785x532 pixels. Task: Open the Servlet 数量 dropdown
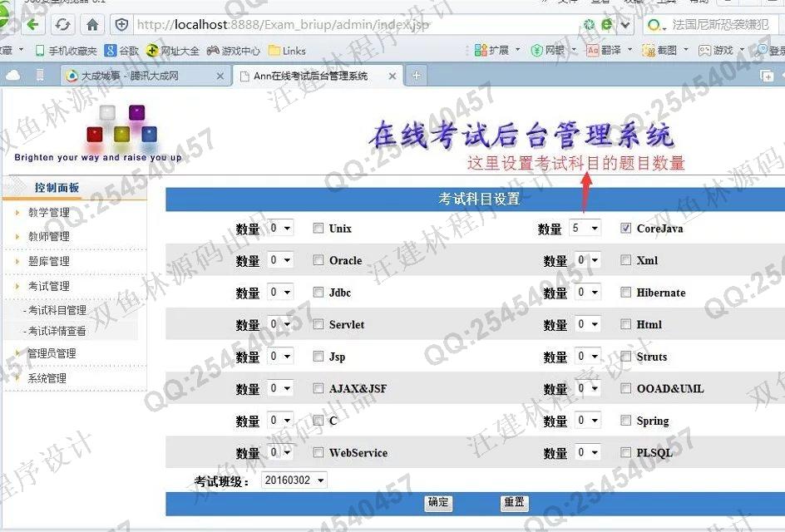tap(280, 324)
